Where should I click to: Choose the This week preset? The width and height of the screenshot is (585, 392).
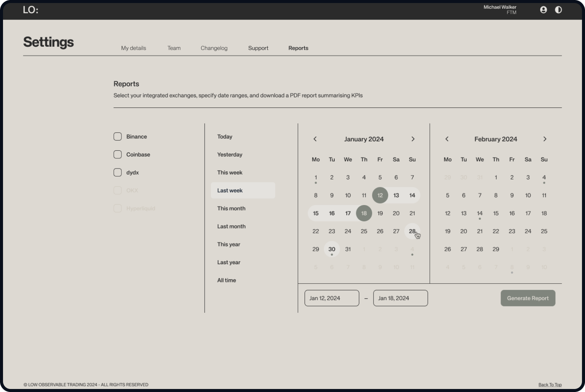click(x=230, y=172)
